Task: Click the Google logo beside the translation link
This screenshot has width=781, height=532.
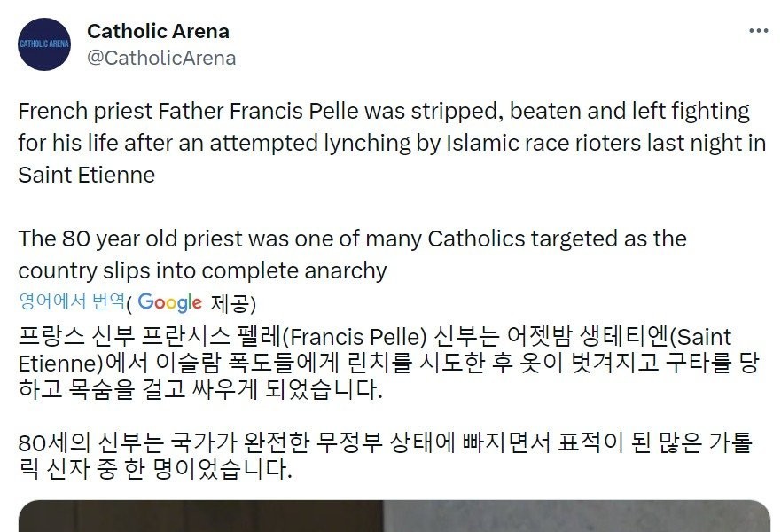Action: [170, 303]
